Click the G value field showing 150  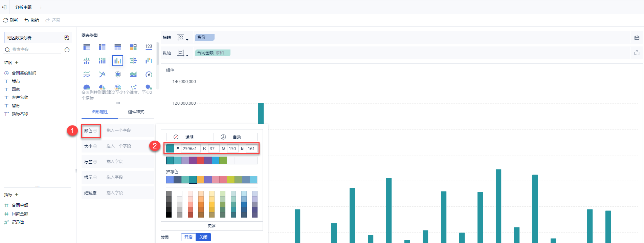click(x=232, y=148)
